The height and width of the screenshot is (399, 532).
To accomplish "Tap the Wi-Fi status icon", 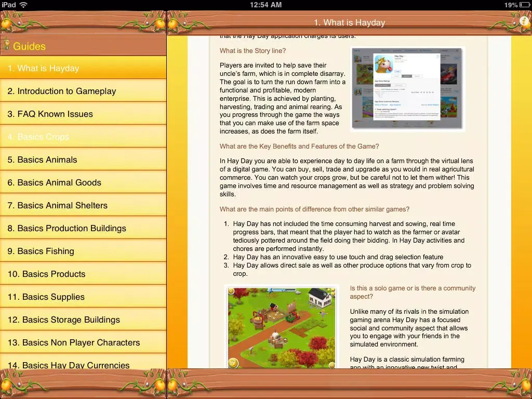I will pyautogui.click(x=23, y=5).
